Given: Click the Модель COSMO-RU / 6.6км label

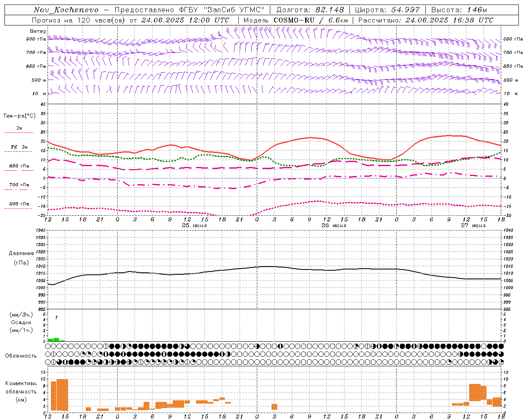Looking at the screenshot, I should coord(296,20).
